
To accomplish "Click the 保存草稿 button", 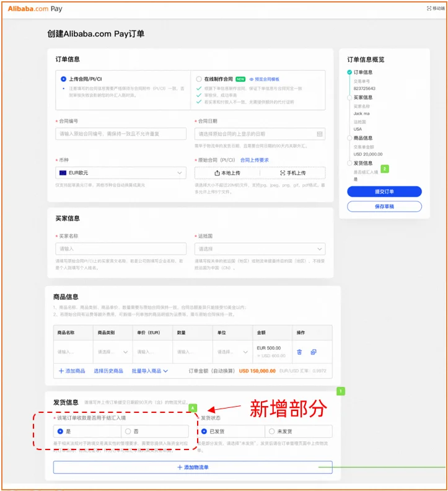I will (384, 206).
